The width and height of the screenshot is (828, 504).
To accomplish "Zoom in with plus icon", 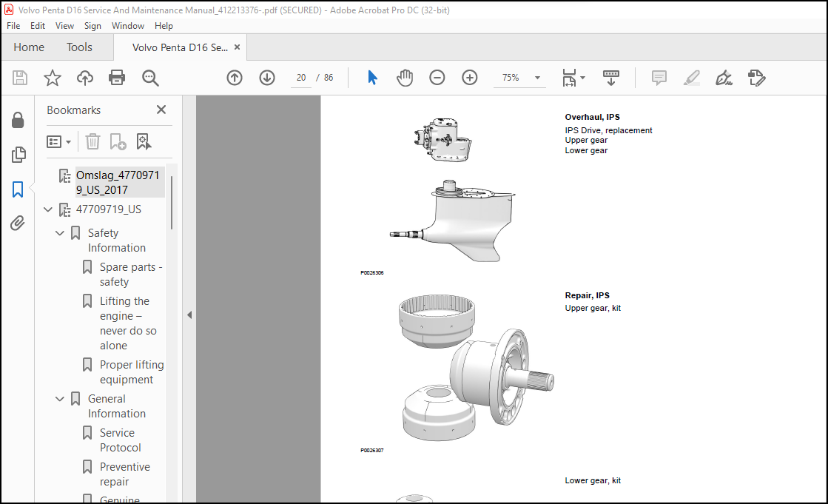I will tap(469, 78).
